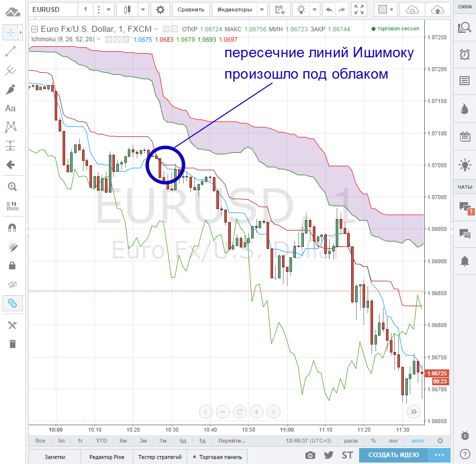Select the 1м time range

click(163, 441)
